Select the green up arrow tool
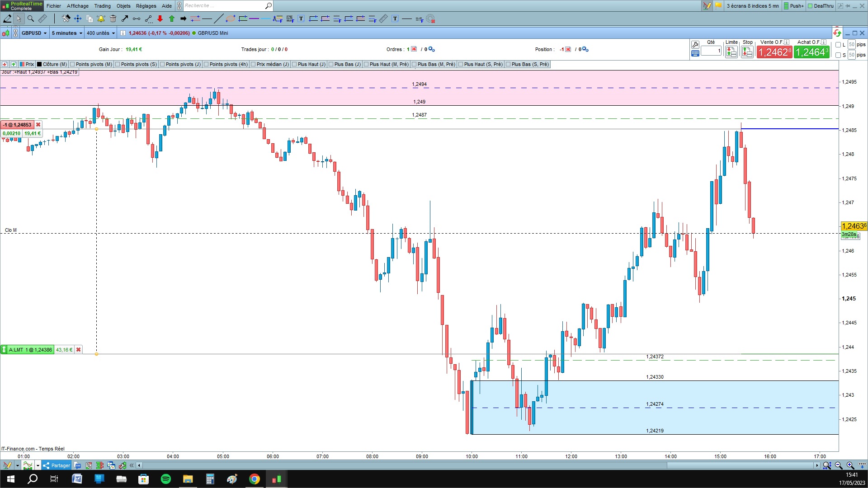 pos(172,19)
